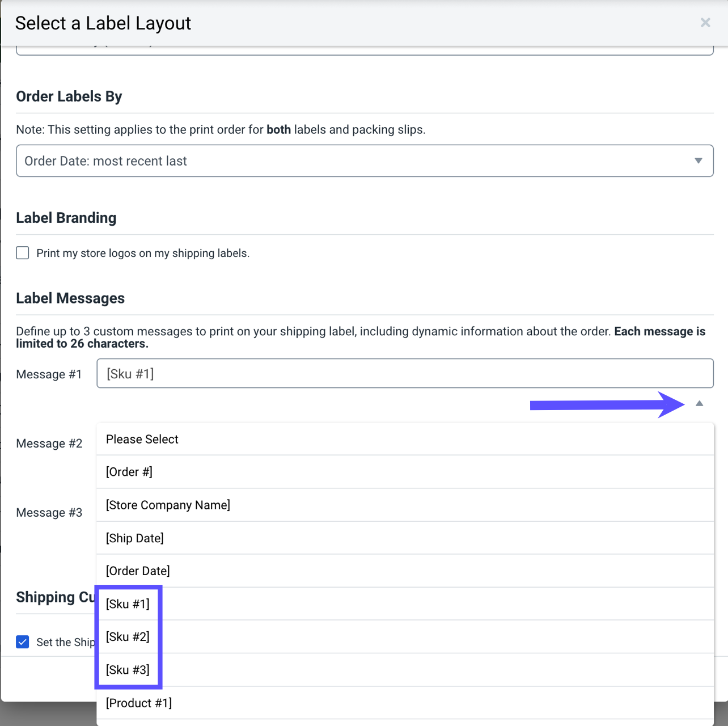Select [Sku #1] from the list
The height and width of the screenshot is (726, 728).
[128, 603]
